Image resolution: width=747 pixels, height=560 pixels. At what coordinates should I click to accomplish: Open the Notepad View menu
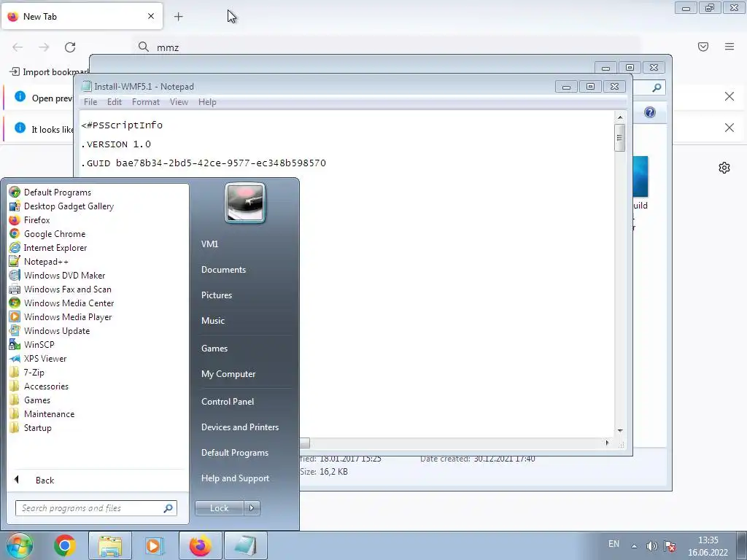click(x=179, y=102)
